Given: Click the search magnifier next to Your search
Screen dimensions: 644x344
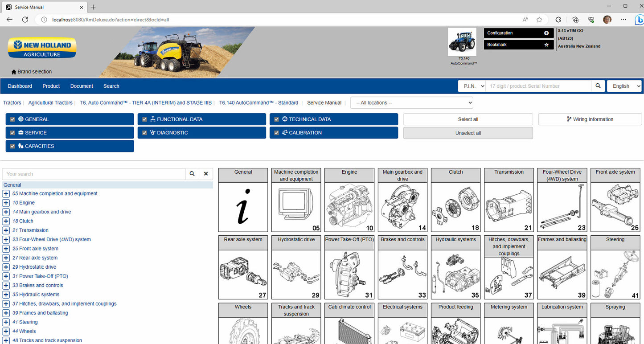Looking at the screenshot, I should (x=192, y=174).
